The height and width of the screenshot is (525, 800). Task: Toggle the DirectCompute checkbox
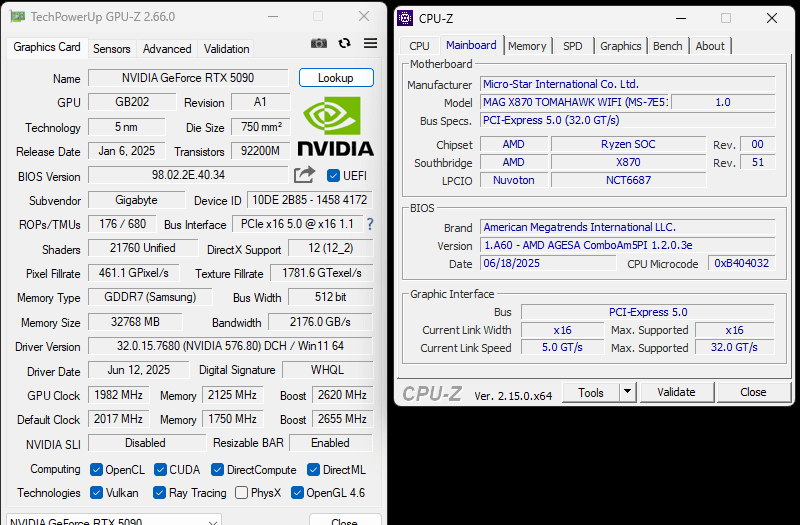coord(217,469)
